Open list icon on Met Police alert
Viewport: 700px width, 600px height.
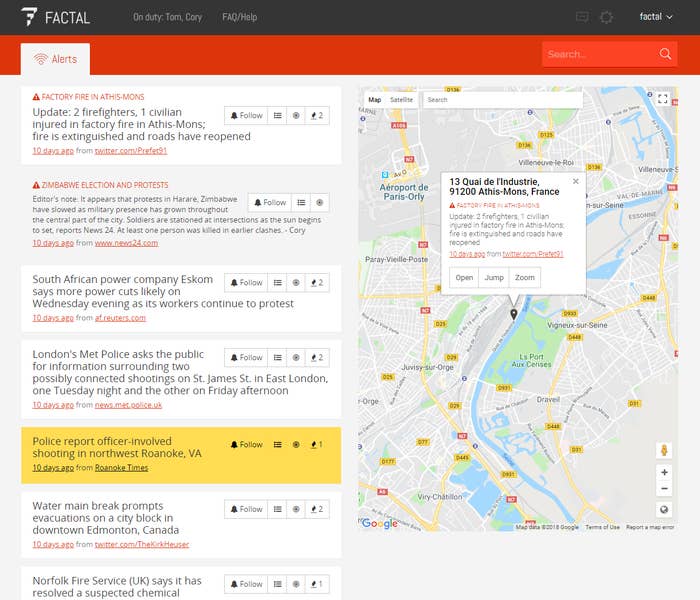coord(277,358)
